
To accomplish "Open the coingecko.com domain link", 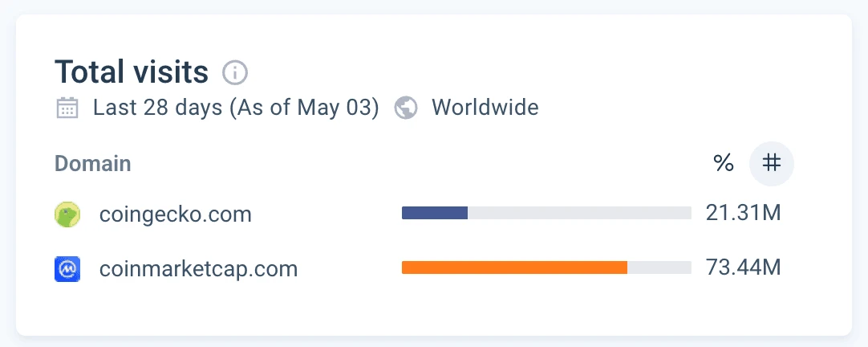I will pos(175,214).
